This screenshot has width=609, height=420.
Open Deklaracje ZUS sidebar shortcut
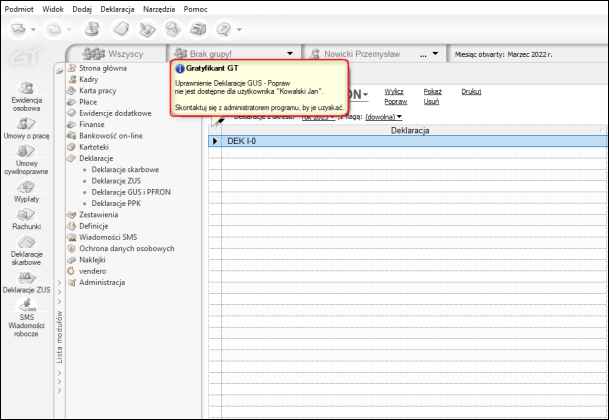click(x=26, y=282)
